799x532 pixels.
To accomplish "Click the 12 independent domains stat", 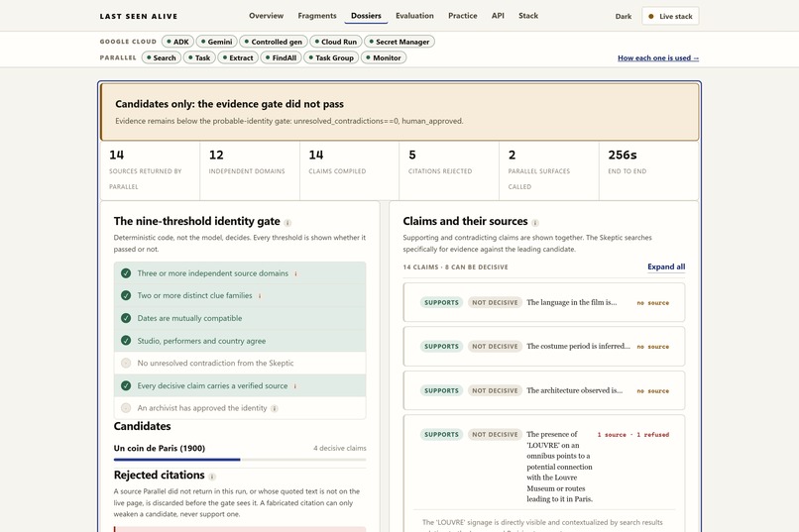I will [250, 171].
